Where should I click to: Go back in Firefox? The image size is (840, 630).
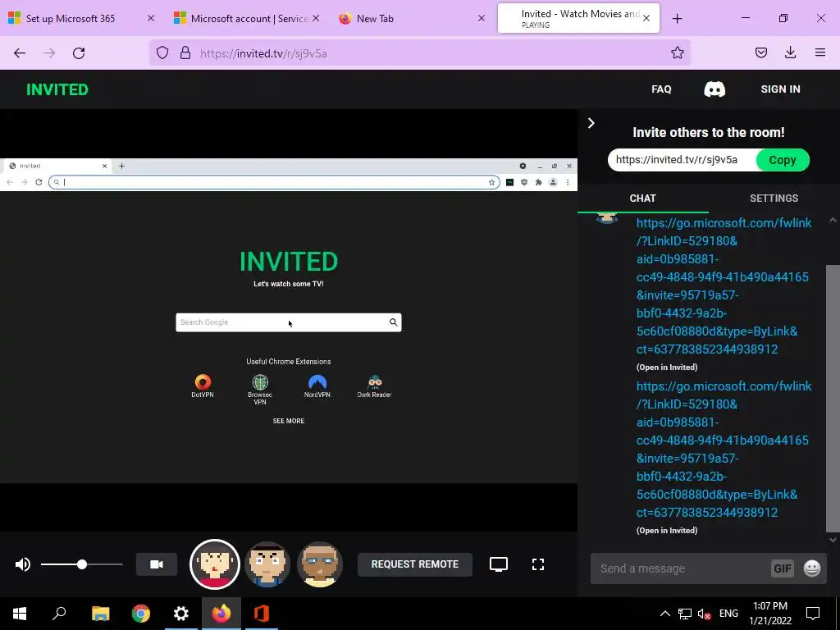[x=20, y=53]
